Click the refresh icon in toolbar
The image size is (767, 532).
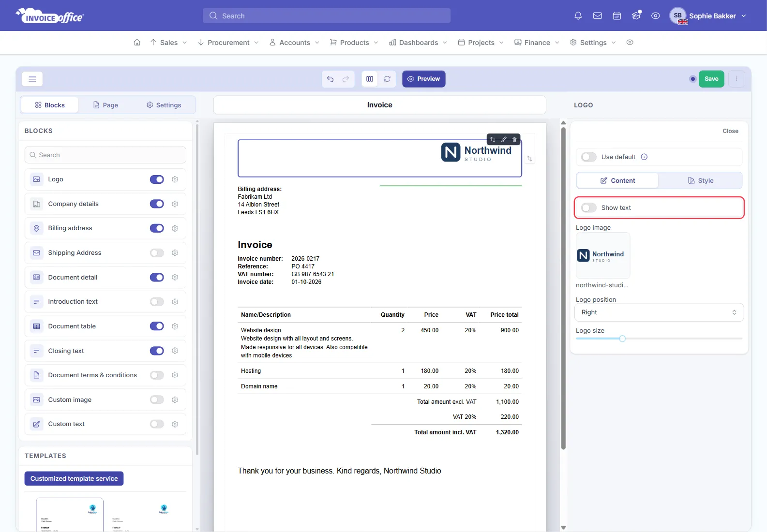coord(387,79)
